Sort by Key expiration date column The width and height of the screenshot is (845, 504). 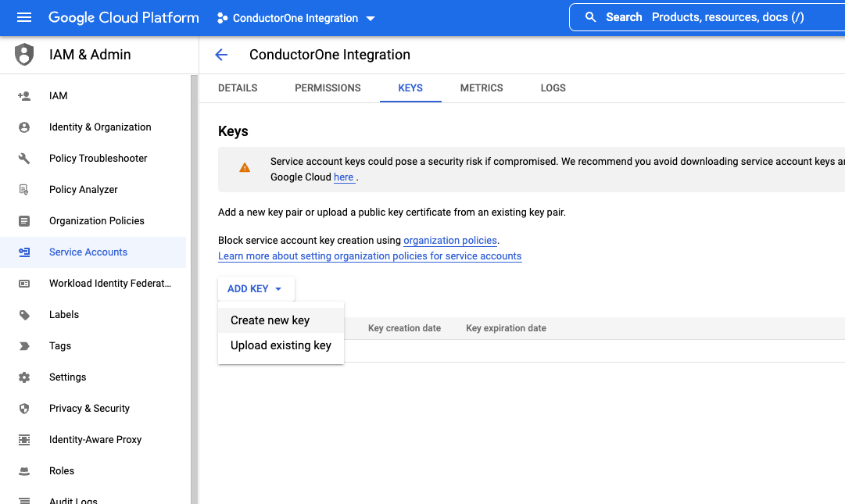pyautogui.click(x=506, y=328)
